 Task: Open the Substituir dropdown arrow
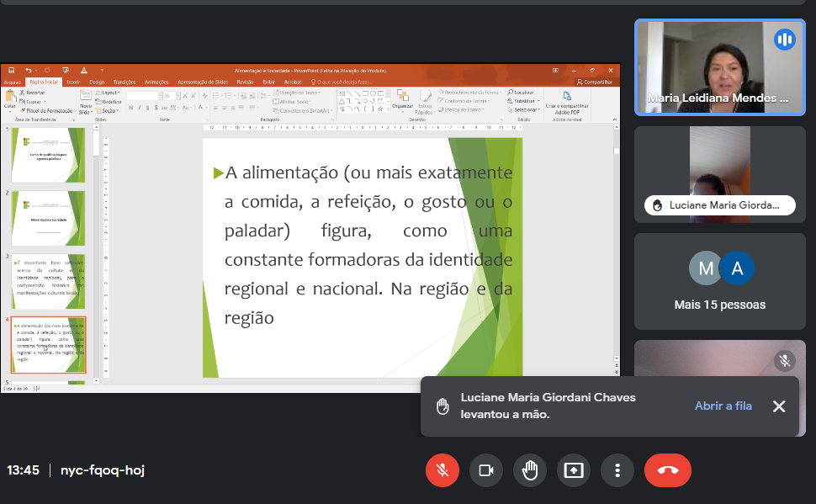pos(538,101)
